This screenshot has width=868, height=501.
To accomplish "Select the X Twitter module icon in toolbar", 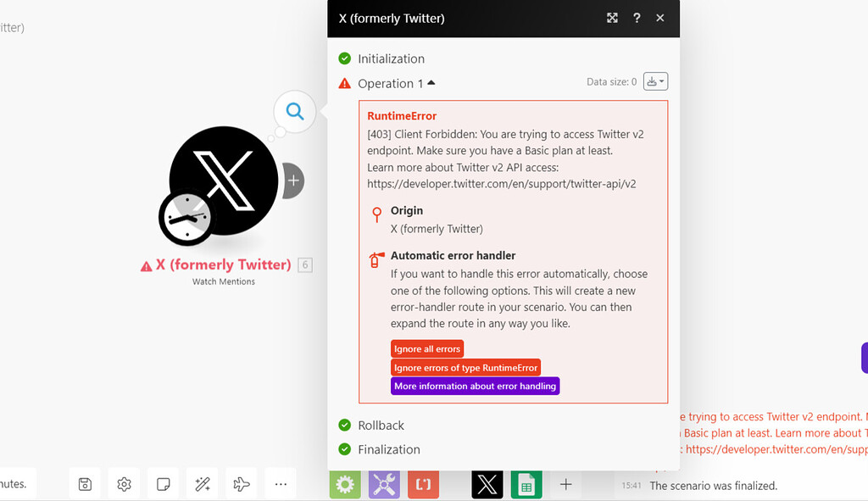I will click(487, 484).
